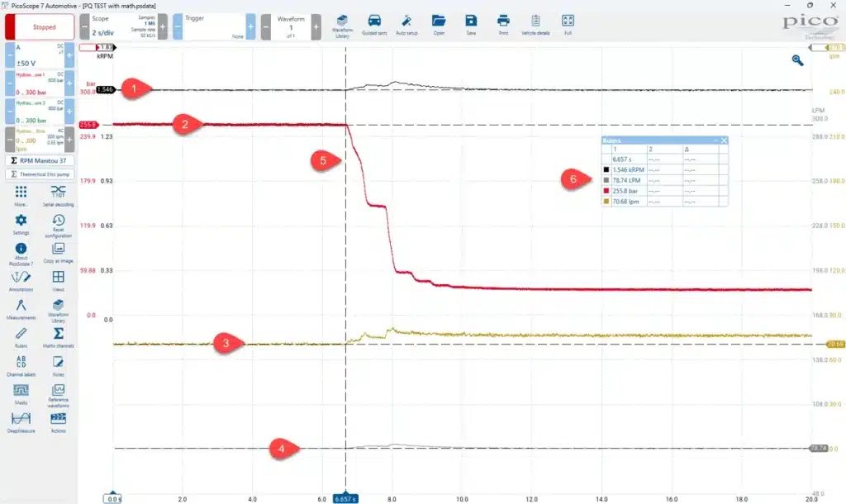The height and width of the screenshot is (504, 846).
Task: Open the Notes tool
Action: (x=59, y=365)
